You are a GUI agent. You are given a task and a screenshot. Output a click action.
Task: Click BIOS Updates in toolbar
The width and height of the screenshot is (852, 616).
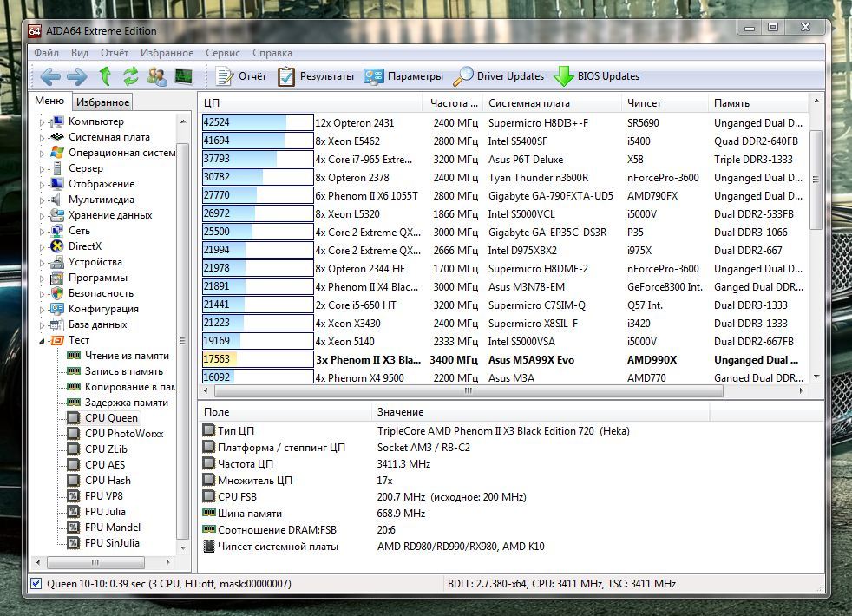[x=597, y=76]
